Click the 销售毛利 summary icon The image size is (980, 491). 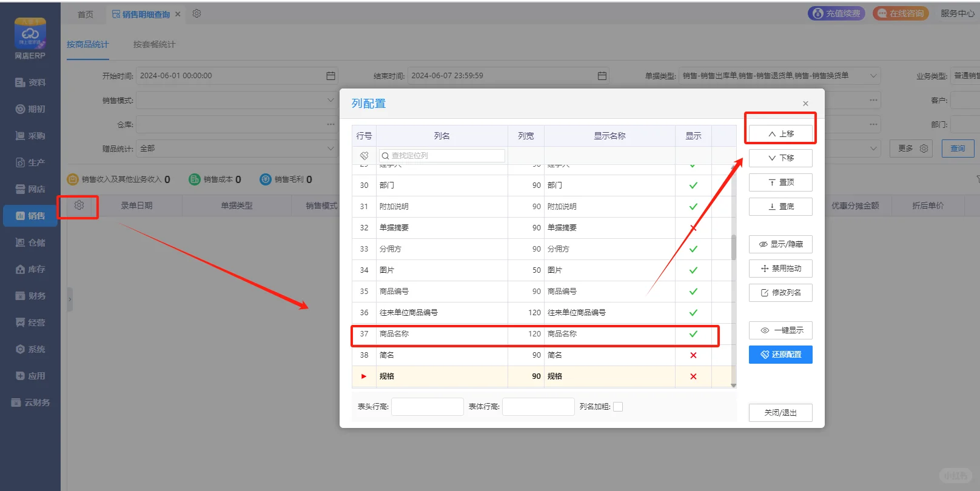click(266, 179)
